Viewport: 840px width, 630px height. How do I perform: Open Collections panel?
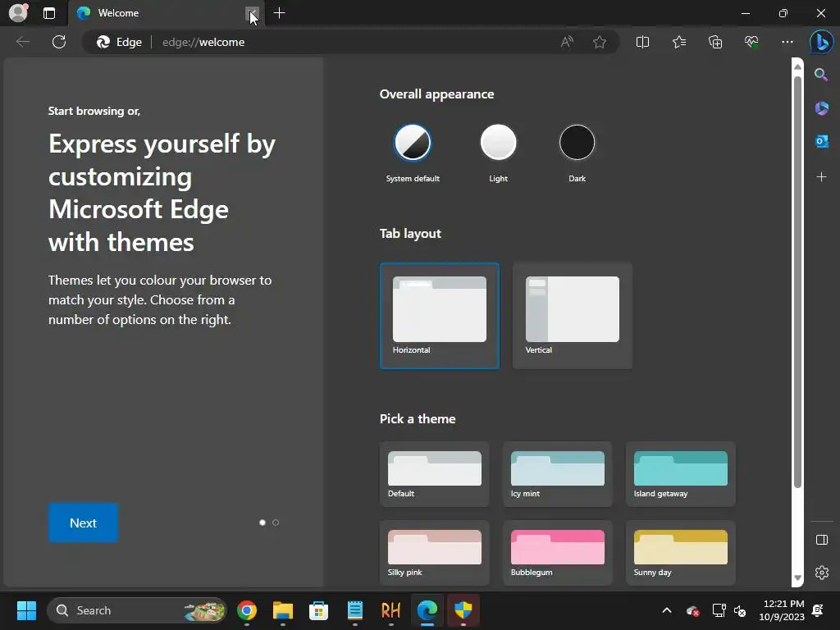pyautogui.click(x=715, y=42)
